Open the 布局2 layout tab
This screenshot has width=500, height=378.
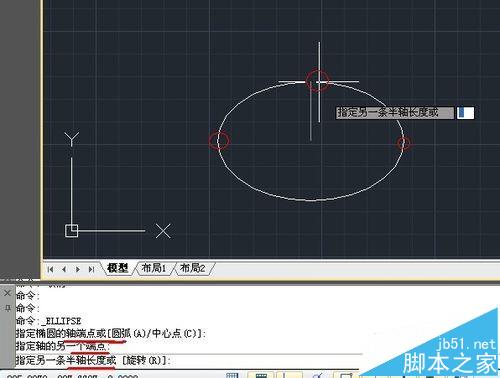click(192, 268)
